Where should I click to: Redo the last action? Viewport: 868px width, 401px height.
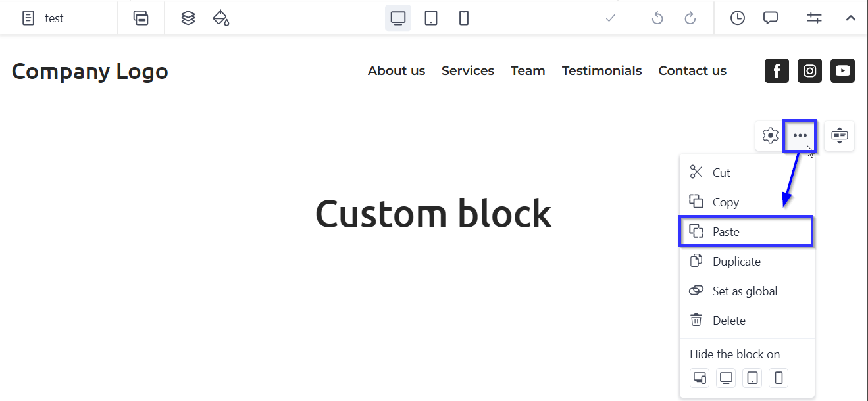point(690,18)
